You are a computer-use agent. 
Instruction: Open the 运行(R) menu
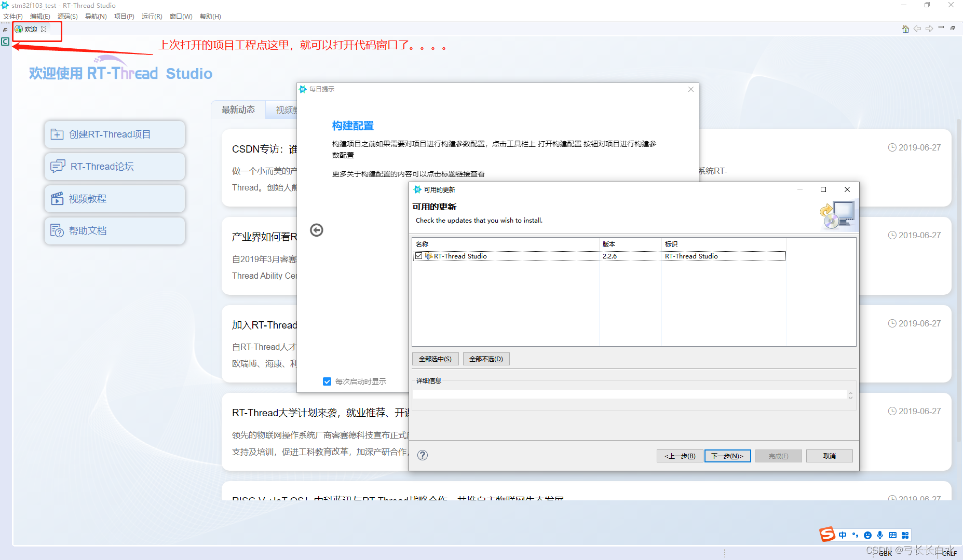[x=152, y=17]
